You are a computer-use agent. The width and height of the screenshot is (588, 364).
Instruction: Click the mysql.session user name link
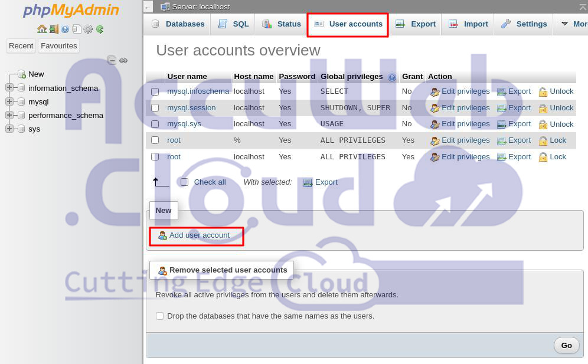(191, 108)
